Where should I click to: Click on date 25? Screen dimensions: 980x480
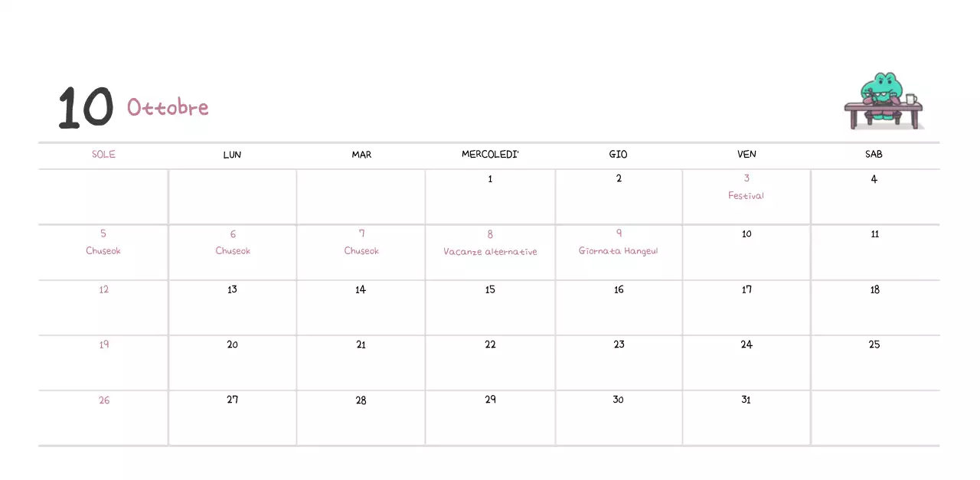pyautogui.click(x=874, y=344)
